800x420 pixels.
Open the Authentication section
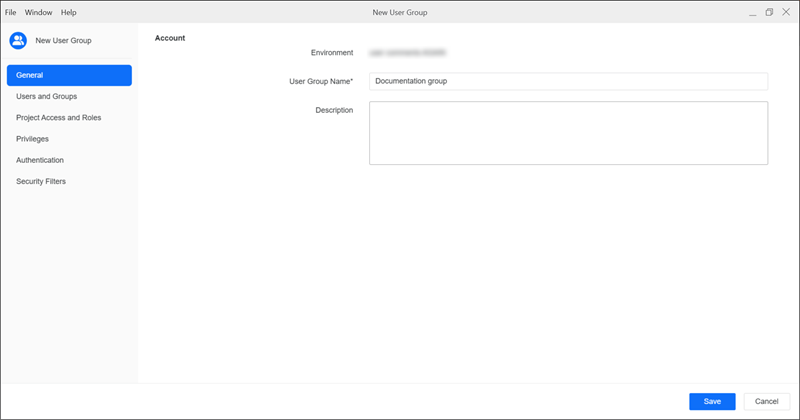[40, 160]
